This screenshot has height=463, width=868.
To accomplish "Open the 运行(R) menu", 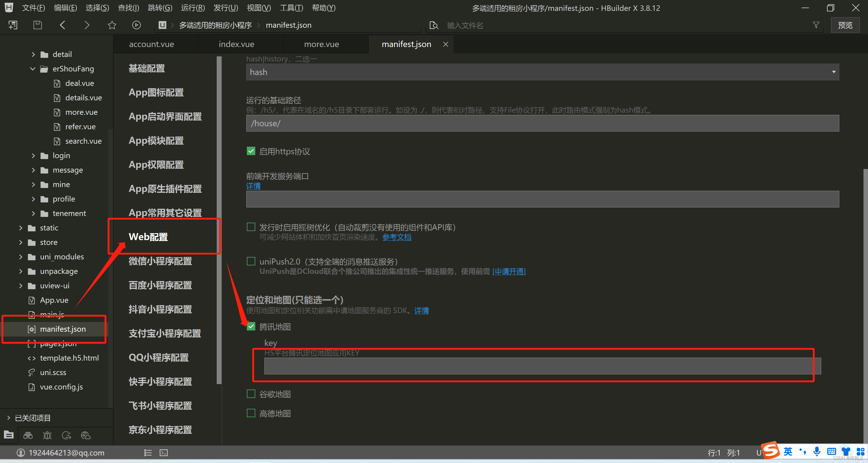I will pos(192,8).
